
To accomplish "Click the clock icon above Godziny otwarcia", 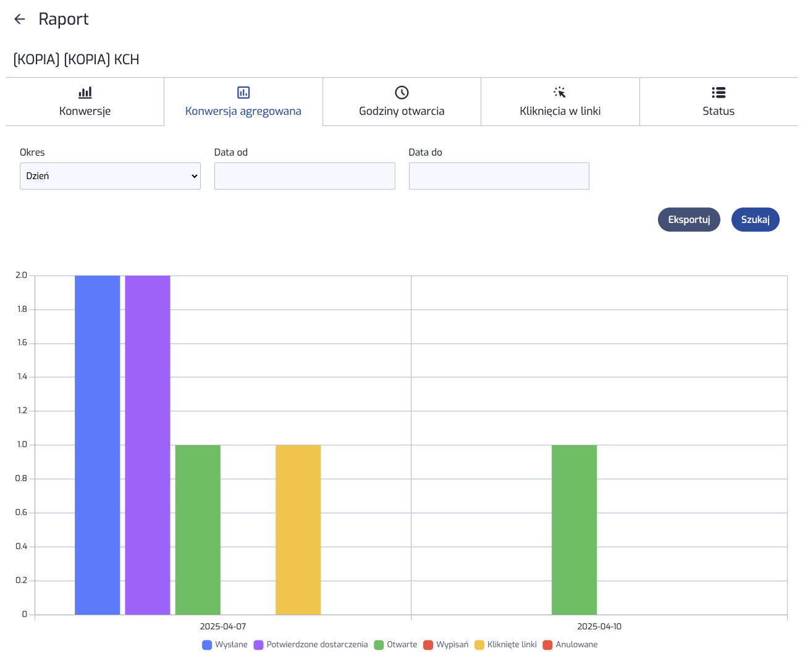I will coord(402,93).
